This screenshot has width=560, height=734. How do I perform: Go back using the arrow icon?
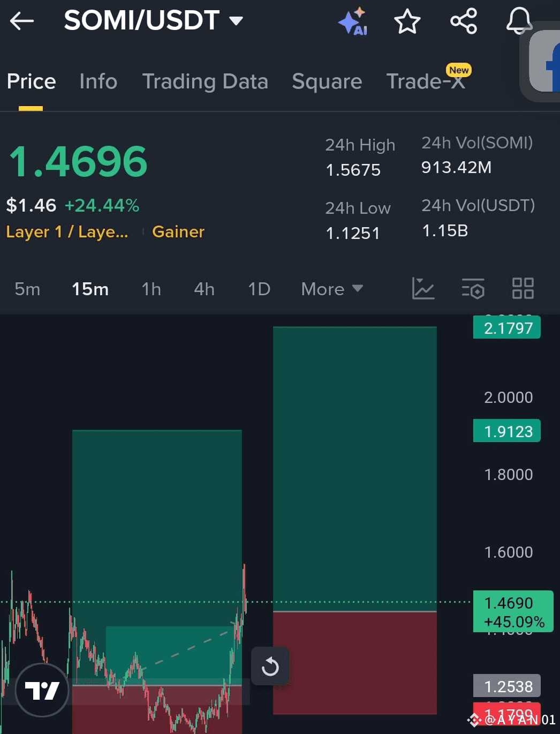(22, 21)
